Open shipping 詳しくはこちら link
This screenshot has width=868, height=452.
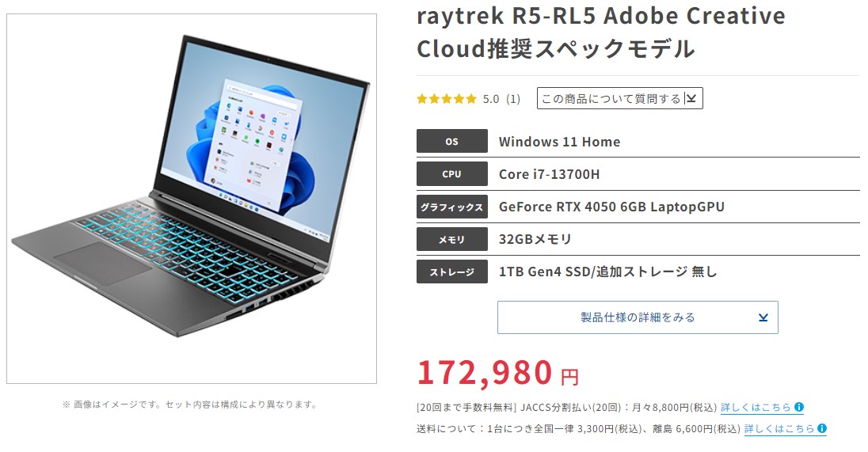(779, 429)
